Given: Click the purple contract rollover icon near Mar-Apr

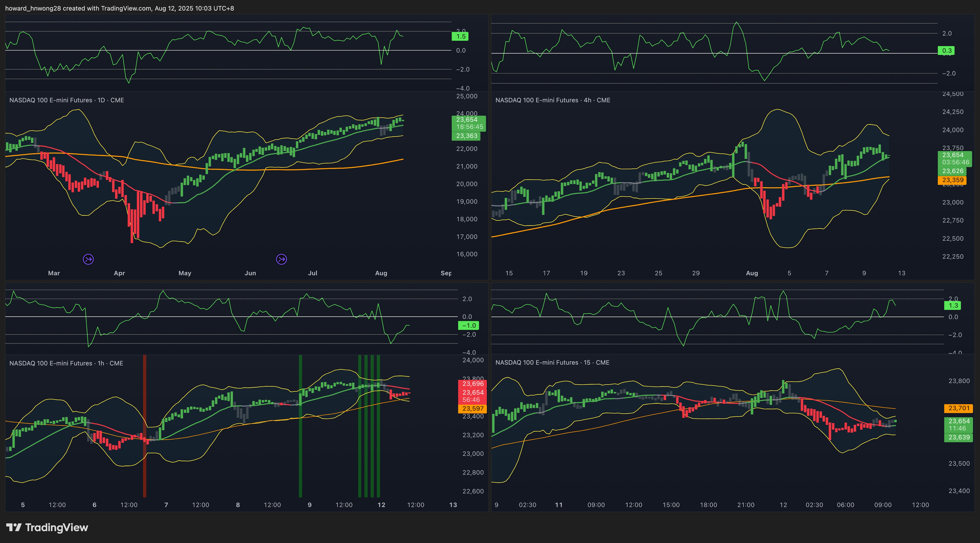Looking at the screenshot, I should click(88, 259).
